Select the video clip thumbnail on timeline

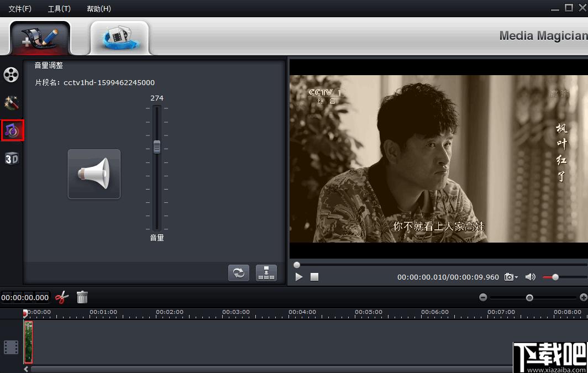29,342
